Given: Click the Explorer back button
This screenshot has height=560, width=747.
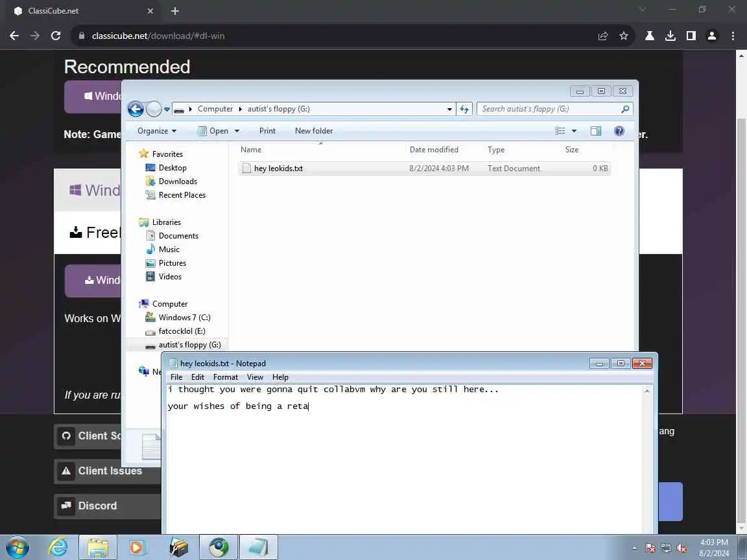Looking at the screenshot, I should [136, 109].
